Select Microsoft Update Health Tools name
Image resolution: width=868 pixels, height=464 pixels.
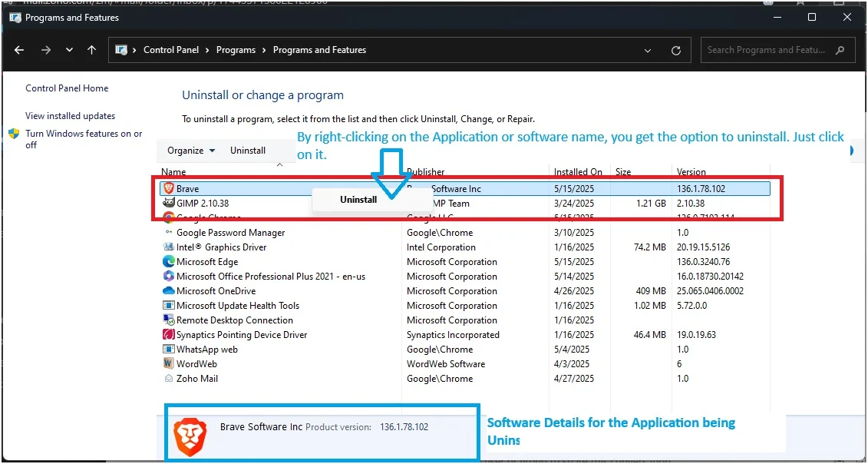(238, 306)
